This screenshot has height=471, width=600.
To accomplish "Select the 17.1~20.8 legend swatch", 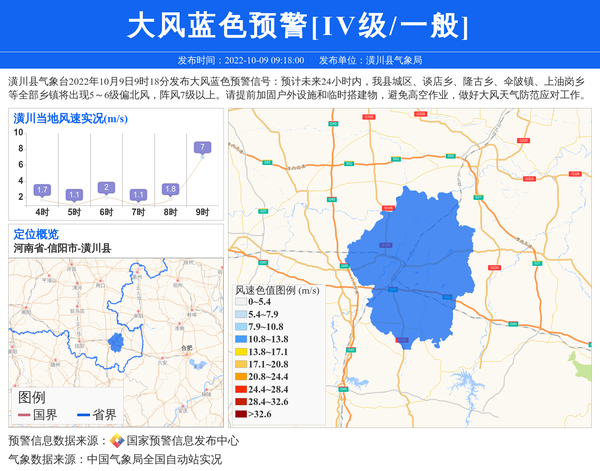I will [241, 364].
